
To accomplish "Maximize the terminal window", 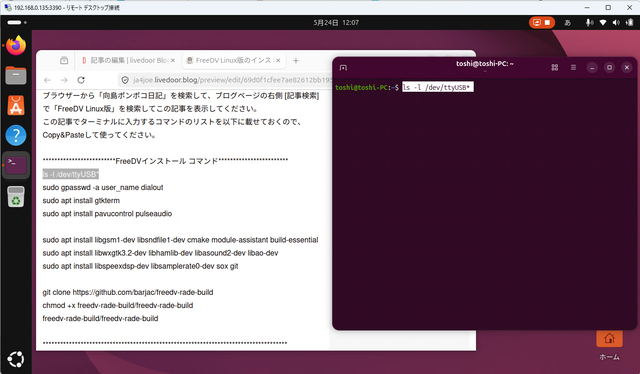I will (609, 67).
